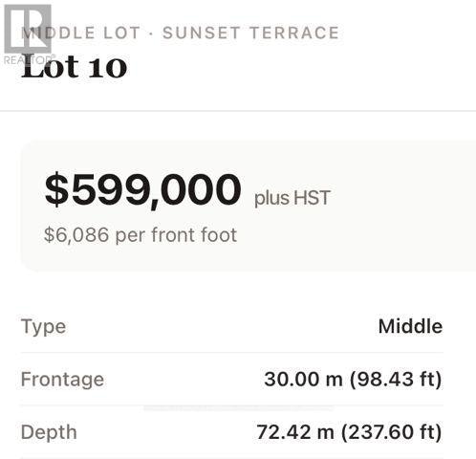Image resolution: width=476 pixels, height=459 pixels.
Task: Click the SUNSET TERRACE text
Action: pyautogui.click(x=250, y=33)
